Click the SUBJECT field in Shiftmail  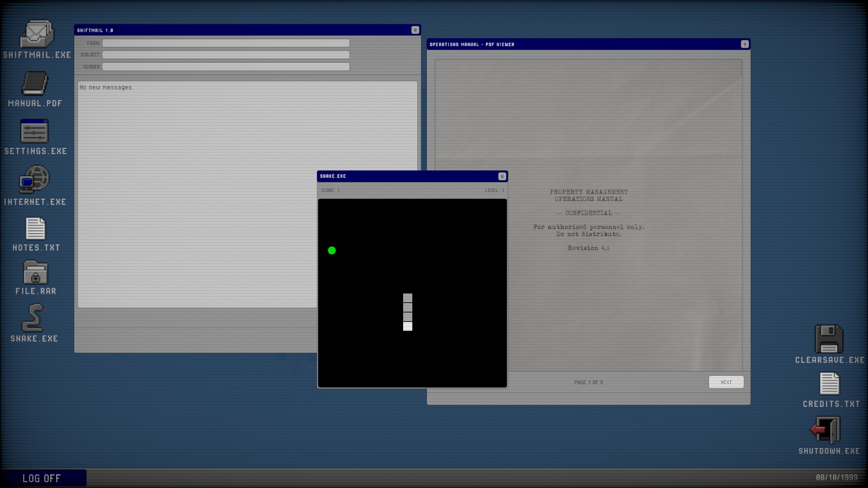(x=226, y=55)
